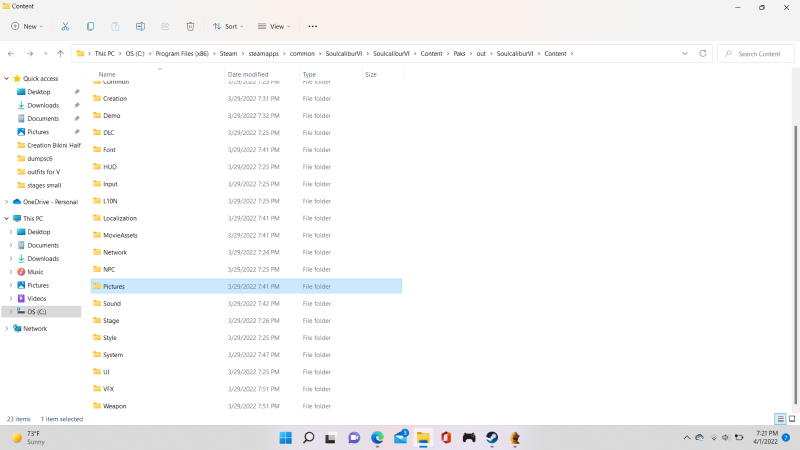This screenshot has width=800, height=450.
Task: Click the Cut scissors icon
Action: [65, 27]
